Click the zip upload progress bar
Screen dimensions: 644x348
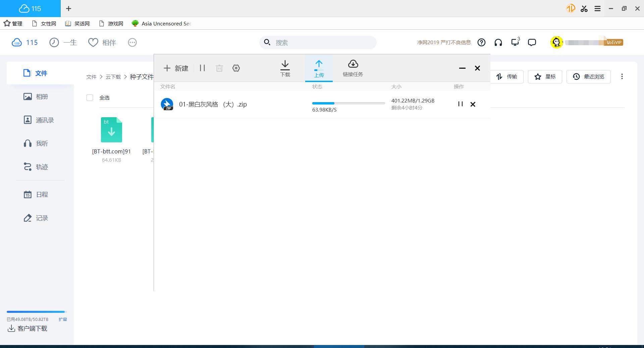tap(348, 103)
